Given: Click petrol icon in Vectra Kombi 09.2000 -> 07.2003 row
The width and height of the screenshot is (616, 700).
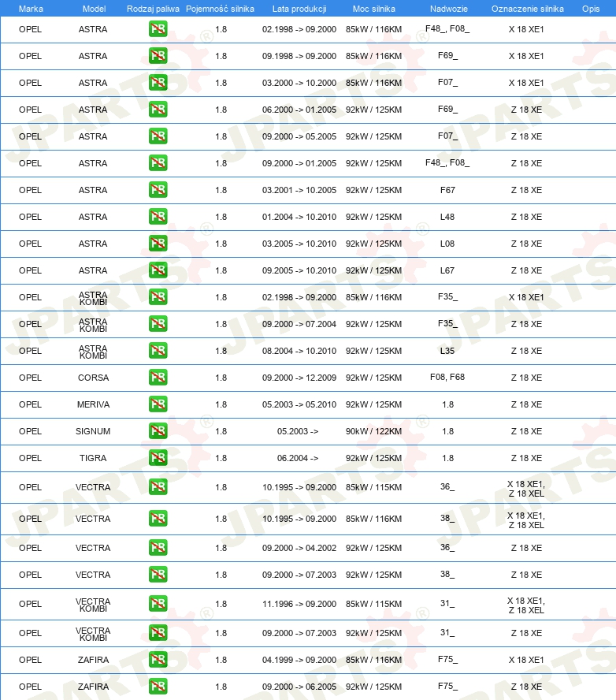Looking at the screenshot, I should tap(158, 632).
